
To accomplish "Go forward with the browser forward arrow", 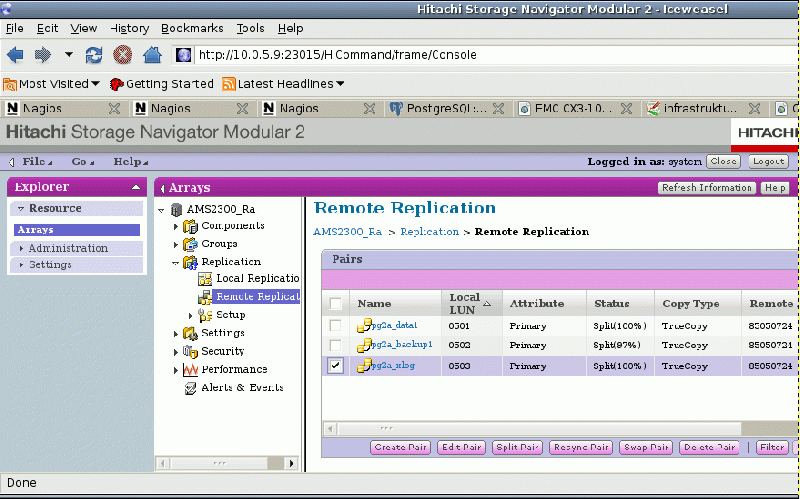I will pyautogui.click(x=43, y=55).
